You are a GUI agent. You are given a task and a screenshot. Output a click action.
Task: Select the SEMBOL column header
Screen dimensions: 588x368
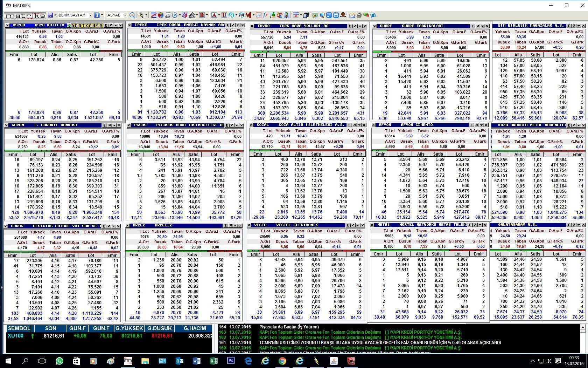pyautogui.click(x=19, y=328)
